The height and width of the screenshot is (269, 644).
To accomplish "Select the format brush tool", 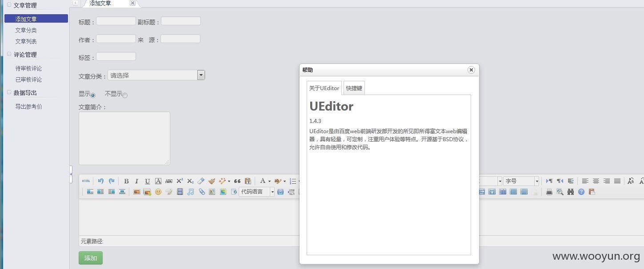I will 212,181.
